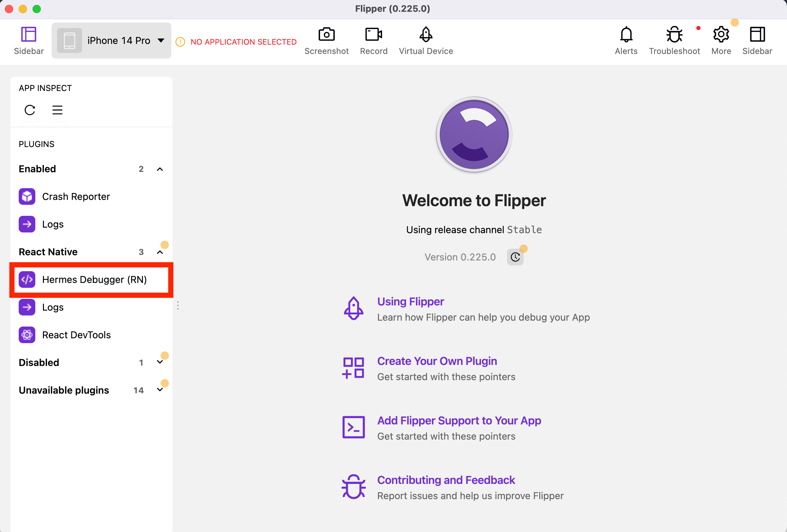Open the Add Flipper Support to Your App link
787x532 pixels.
click(459, 421)
